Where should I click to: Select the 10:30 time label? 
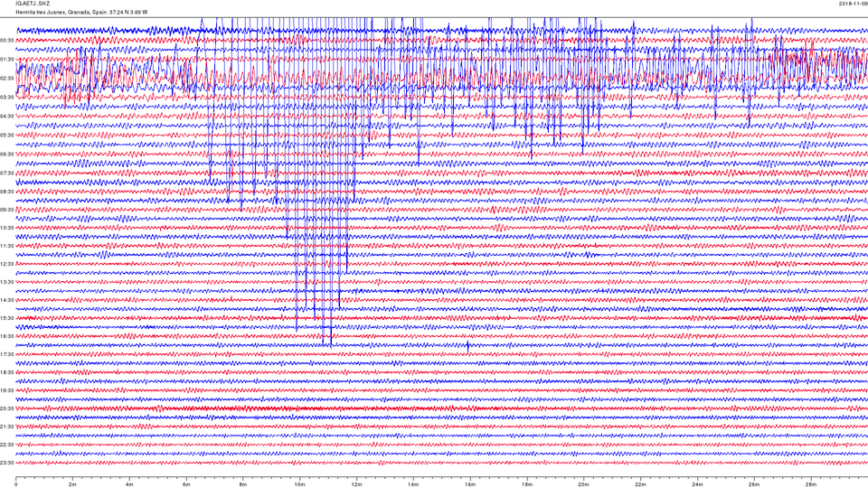tap(7, 228)
